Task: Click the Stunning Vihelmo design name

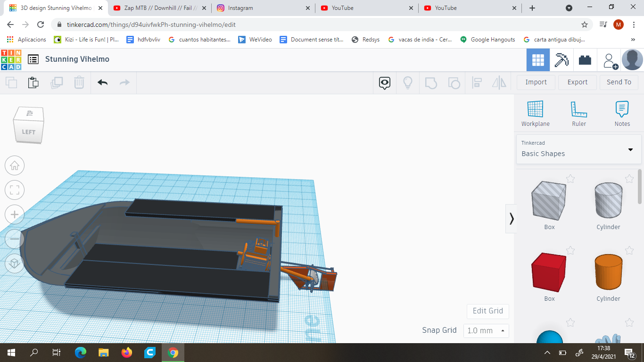Action: pyautogui.click(x=77, y=59)
